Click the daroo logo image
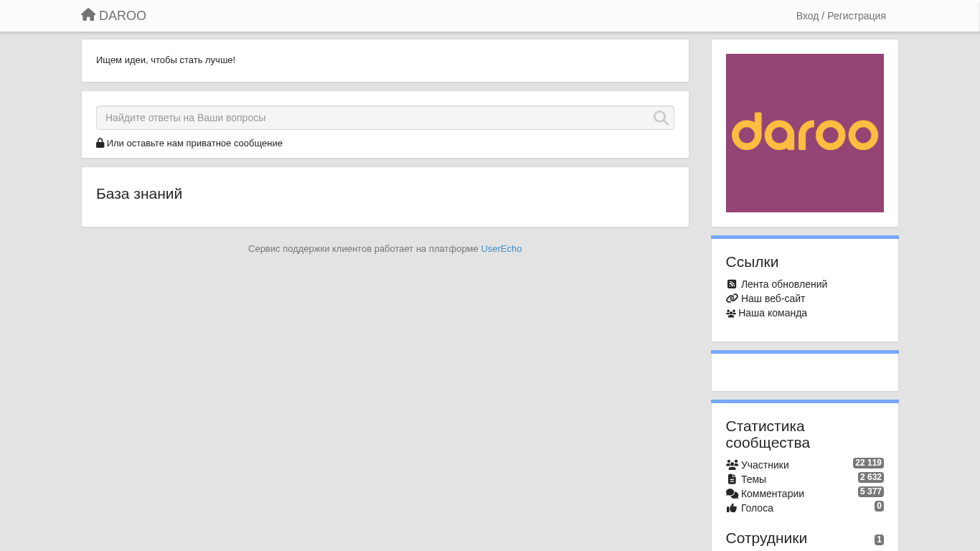This screenshot has width=980, height=551. pyautogui.click(x=805, y=133)
